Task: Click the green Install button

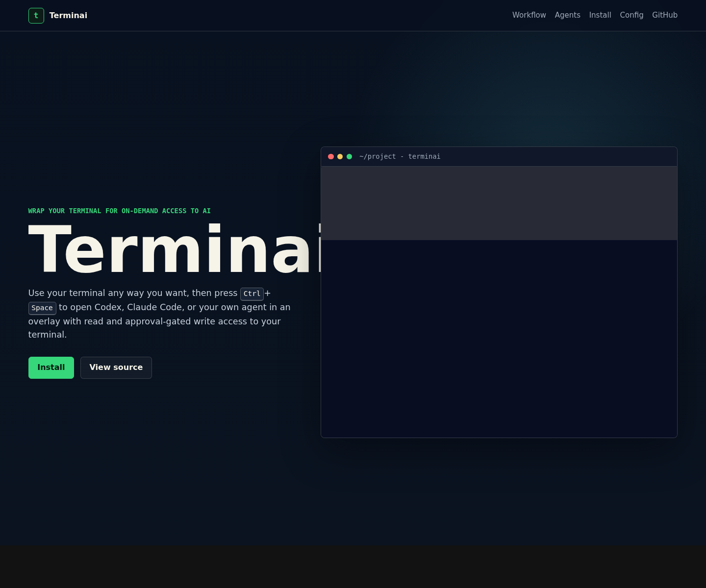Action: (51, 367)
